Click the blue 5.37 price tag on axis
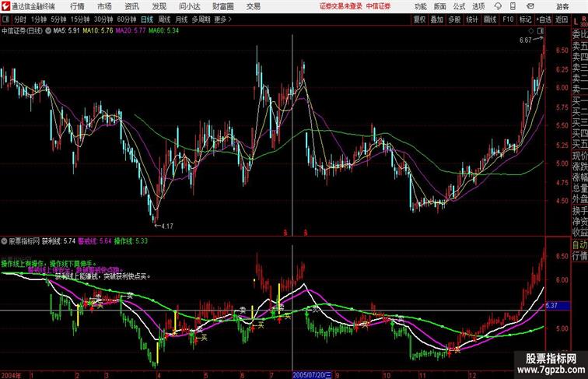The height and width of the screenshot is (379, 588). click(558, 306)
